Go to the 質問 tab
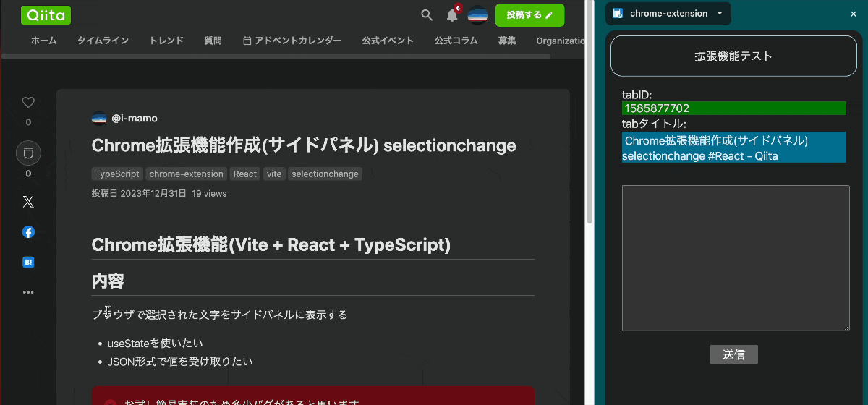Viewport: 868px width, 405px height. (x=213, y=40)
